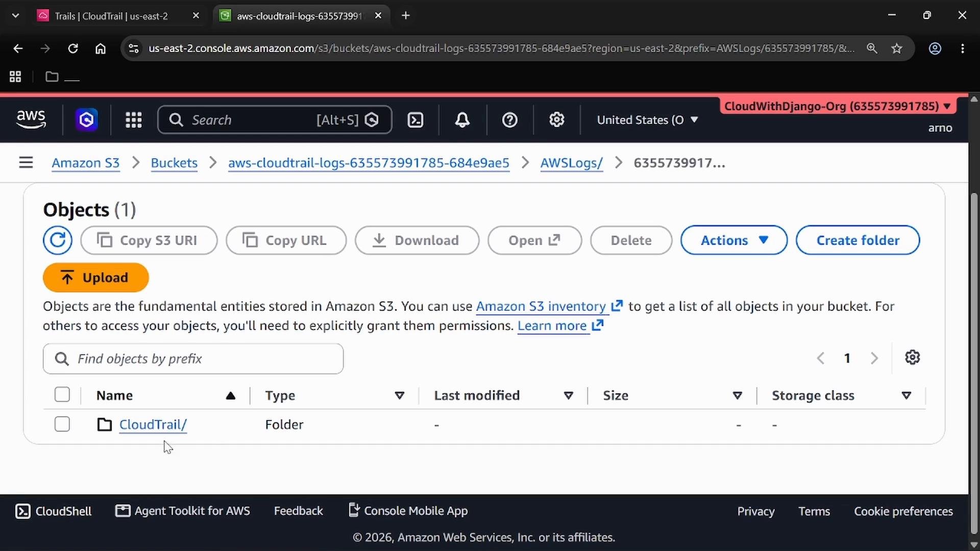Open the browser home page
980x551 pixels.
click(x=101, y=48)
